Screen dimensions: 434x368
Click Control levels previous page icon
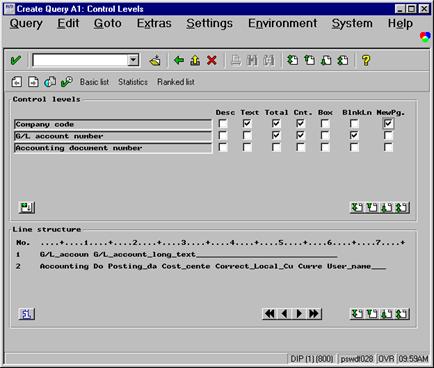pyautogui.click(x=372, y=208)
